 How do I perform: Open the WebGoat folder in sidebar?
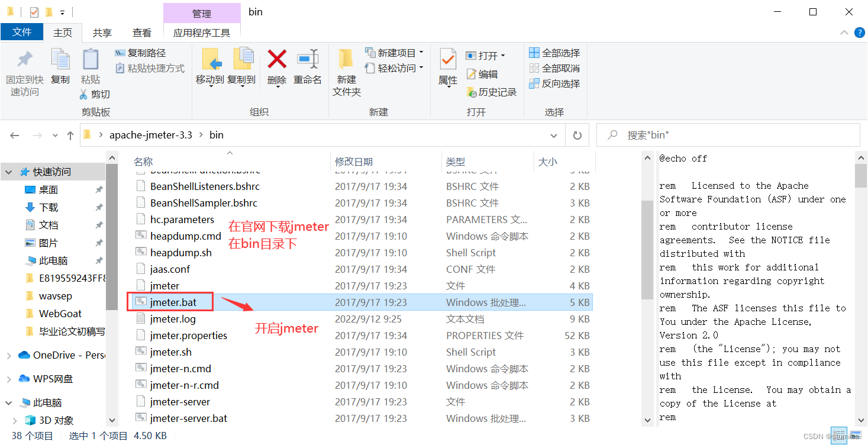pos(60,314)
